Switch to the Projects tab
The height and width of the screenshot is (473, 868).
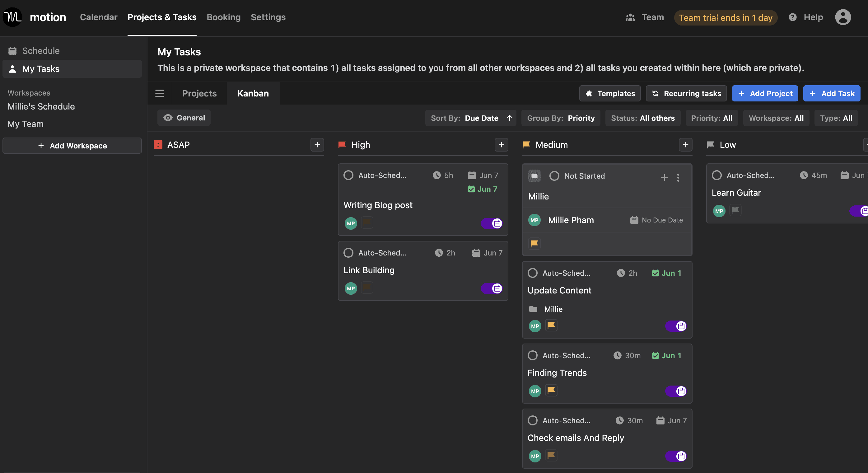199,93
